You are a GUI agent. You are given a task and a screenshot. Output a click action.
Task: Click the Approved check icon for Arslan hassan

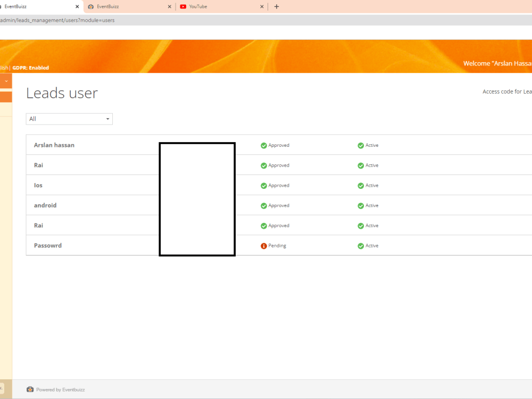pyautogui.click(x=264, y=146)
